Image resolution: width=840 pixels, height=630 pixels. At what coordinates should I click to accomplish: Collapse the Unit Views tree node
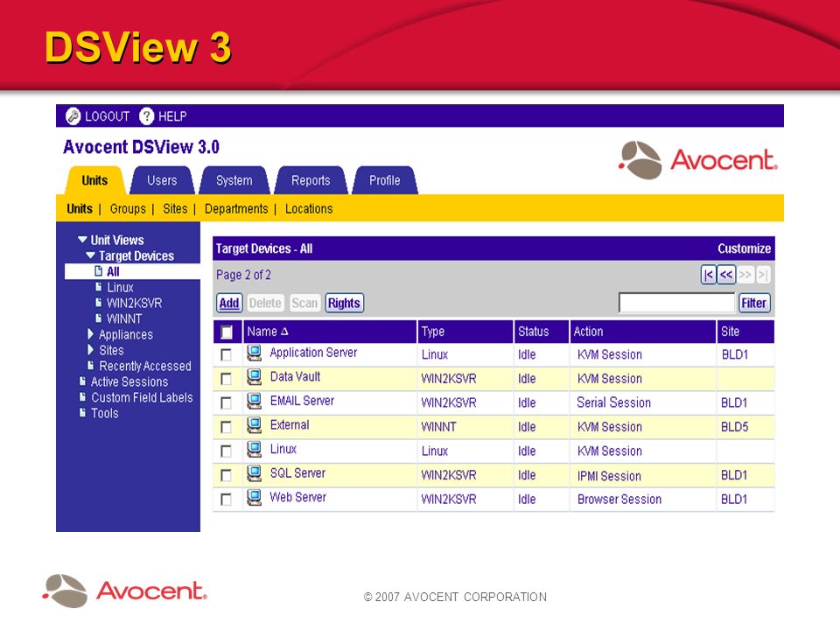[82, 240]
